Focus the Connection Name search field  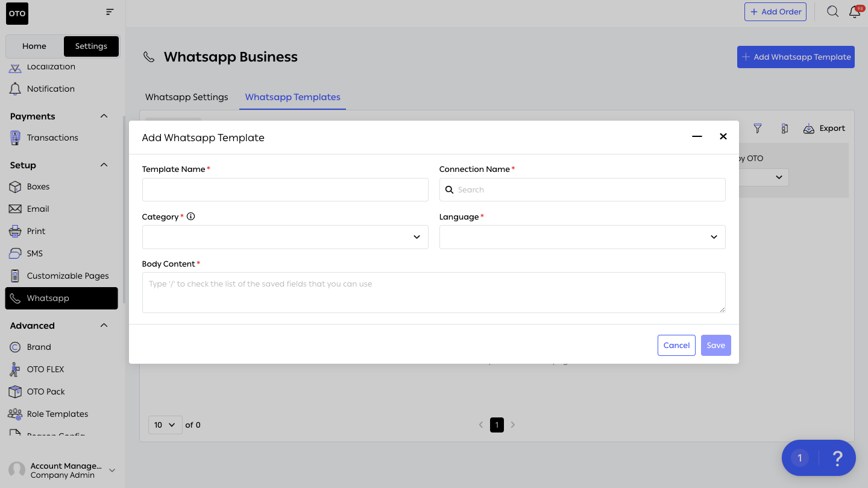pos(582,189)
